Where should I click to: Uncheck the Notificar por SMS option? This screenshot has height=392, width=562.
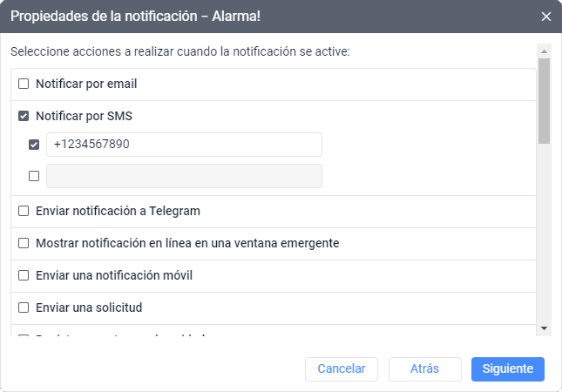(24, 116)
